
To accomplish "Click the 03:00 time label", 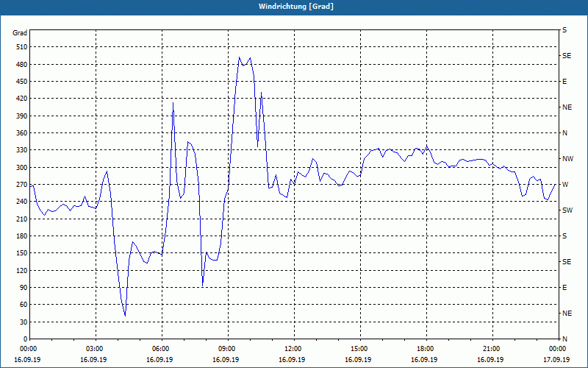I will 93,348.
